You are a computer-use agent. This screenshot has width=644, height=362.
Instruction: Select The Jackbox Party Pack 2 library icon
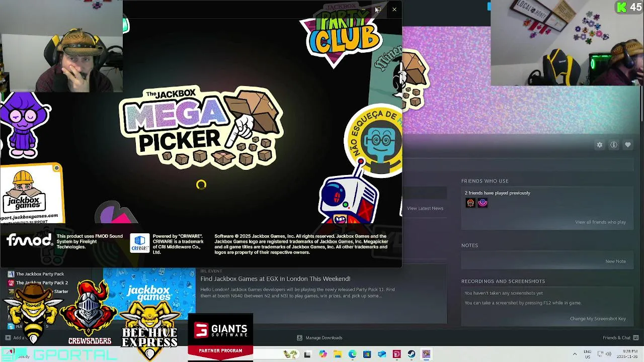pos(11,283)
